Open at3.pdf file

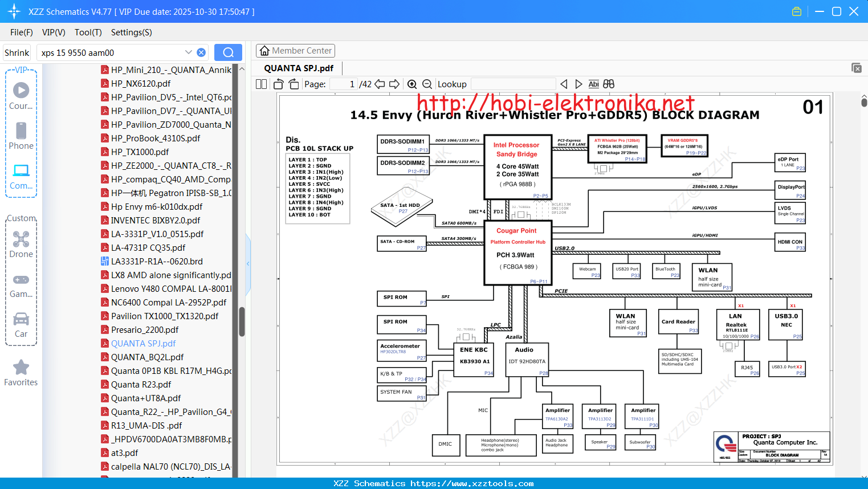coord(124,453)
